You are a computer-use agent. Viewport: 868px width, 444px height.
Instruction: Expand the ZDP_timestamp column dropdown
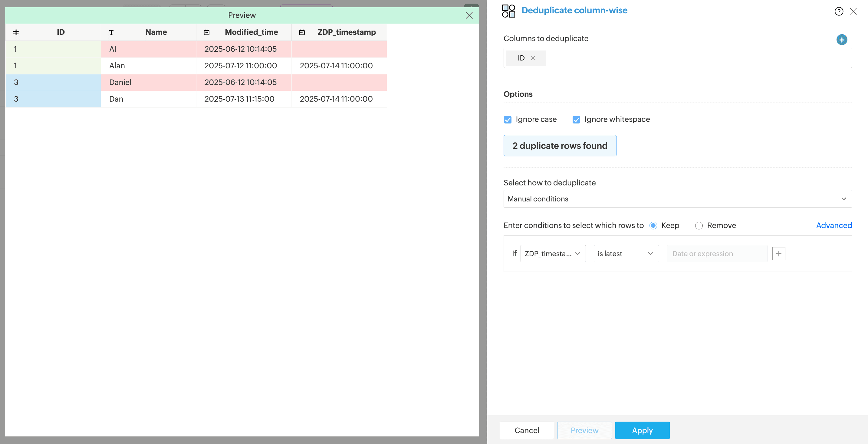tap(553, 253)
